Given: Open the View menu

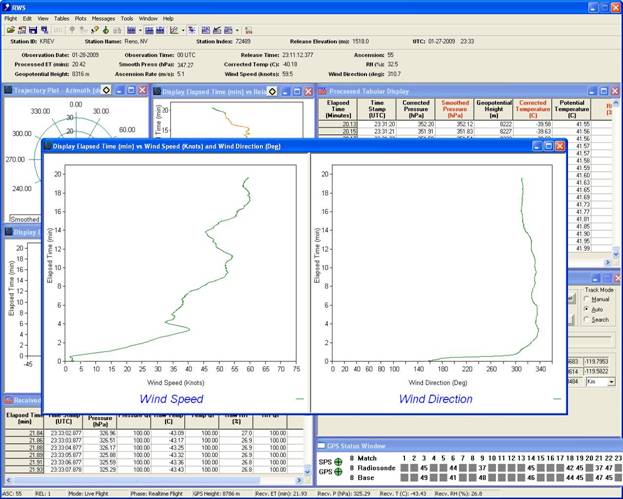Looking at the screenshot, I should pos(43,19).
